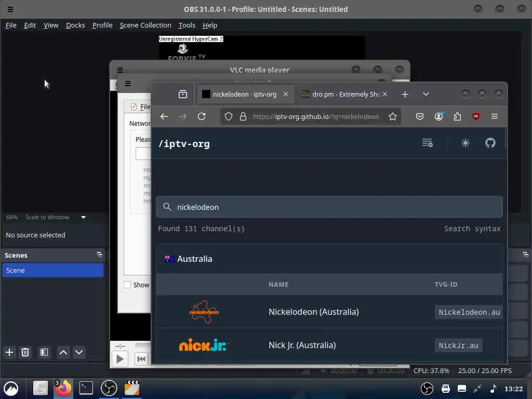The image size is (532, 399).
Task: Click the site security padlock icon
Action: [x=243, y=116]
